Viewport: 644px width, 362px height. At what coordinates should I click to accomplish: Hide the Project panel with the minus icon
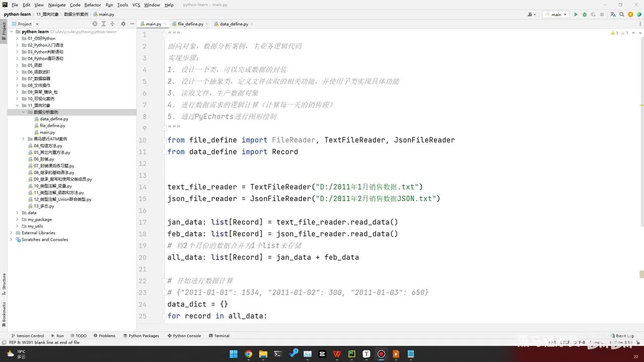point(132,24)
